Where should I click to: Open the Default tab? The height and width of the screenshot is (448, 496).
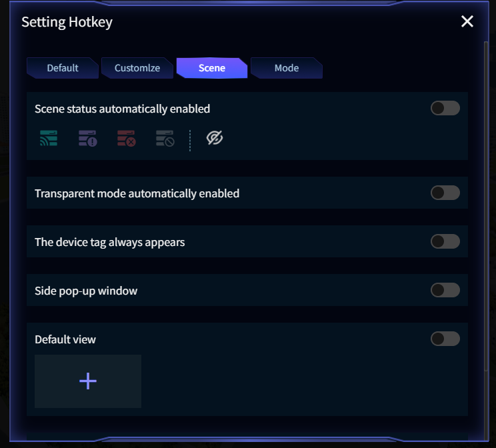click(63, 68)
